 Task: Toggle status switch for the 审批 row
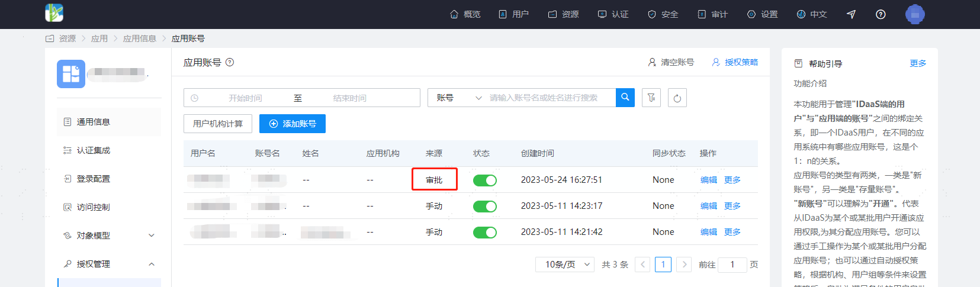click(485, 180)
